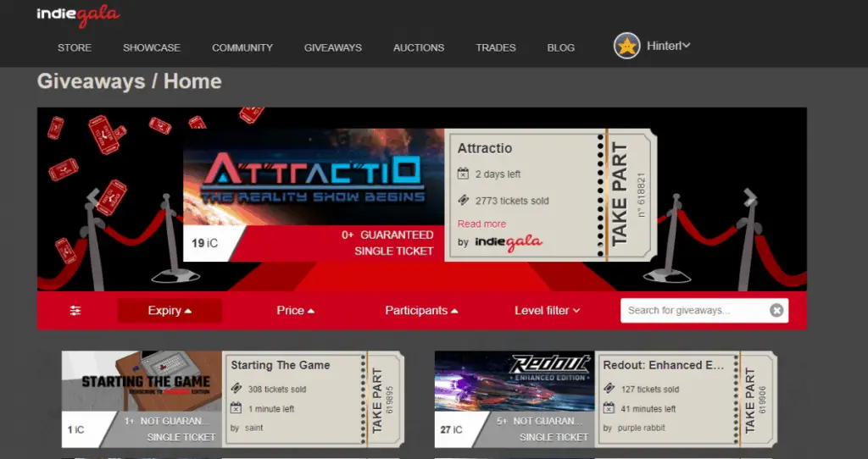Click the '0+ GUARANTEED SINGLE TICKET' label

[x=387, y=243]
